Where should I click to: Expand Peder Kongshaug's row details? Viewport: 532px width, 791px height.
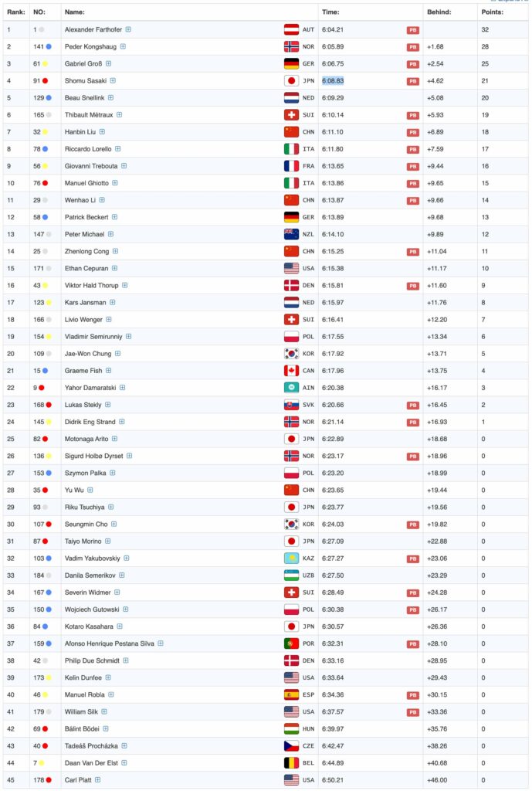click(x=123, y=46)
